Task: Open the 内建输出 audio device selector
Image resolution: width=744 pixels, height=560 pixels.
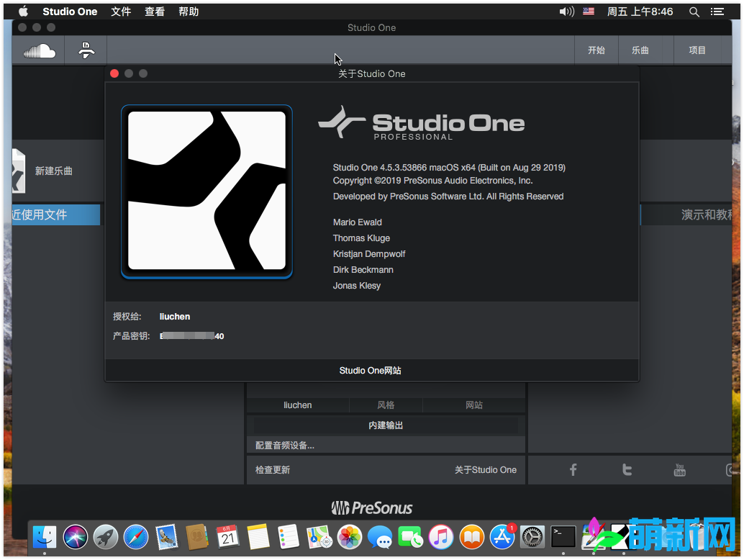Action: (x=386, y=425)
